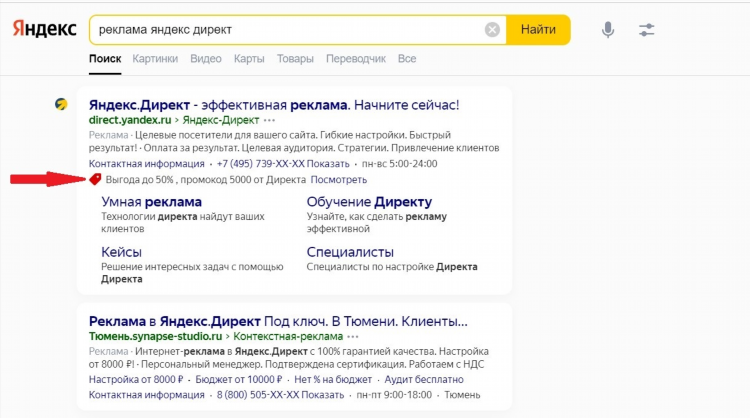Click the Найти search button
Screen dimensions: 750x418
click(x=538, y=30)
